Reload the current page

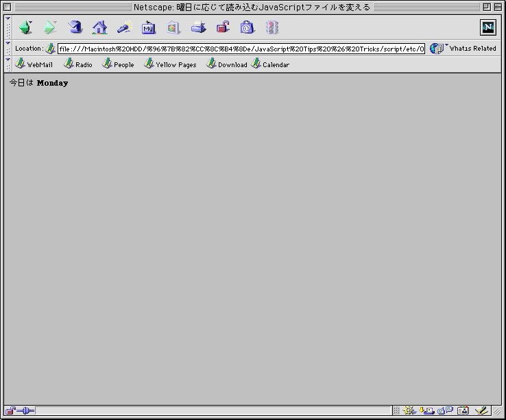pyautogui.click(x=75, y=28)
